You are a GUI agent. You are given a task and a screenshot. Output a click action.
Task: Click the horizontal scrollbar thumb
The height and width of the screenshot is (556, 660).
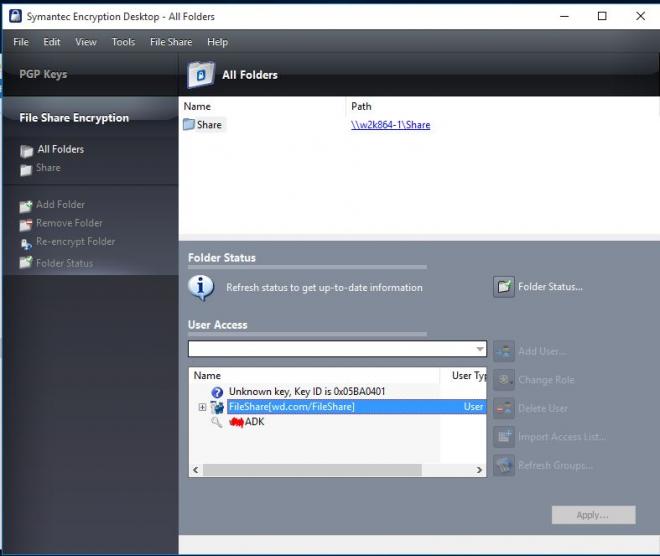312,470
